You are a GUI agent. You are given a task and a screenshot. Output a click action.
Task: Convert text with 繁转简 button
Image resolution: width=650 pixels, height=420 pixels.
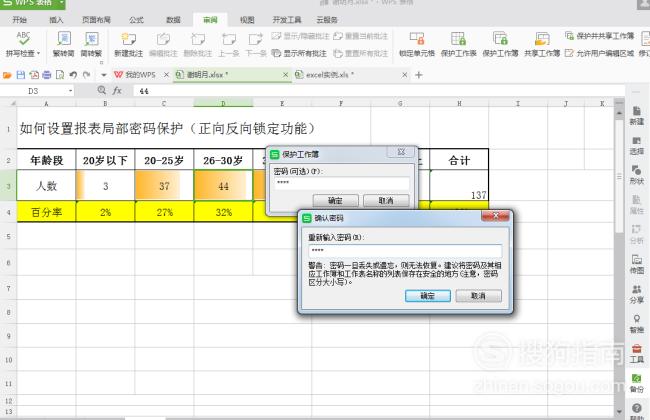point(63,44)
